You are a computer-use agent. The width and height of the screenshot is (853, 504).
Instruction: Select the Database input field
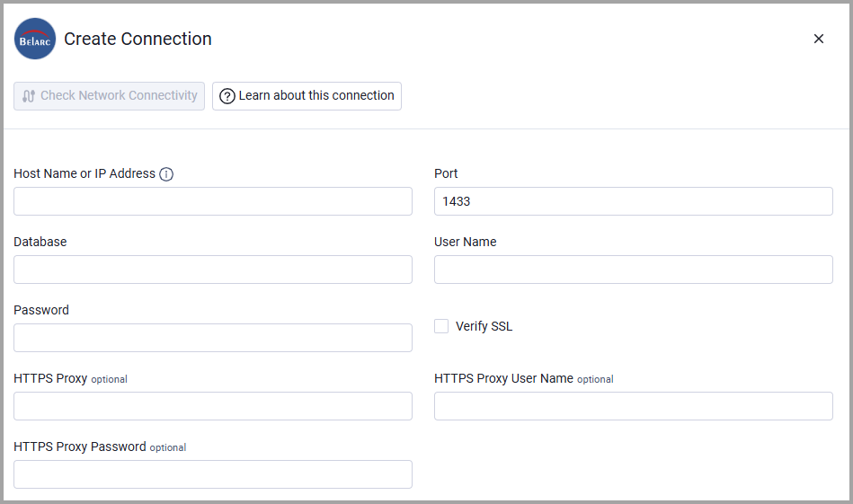(213, 270)
